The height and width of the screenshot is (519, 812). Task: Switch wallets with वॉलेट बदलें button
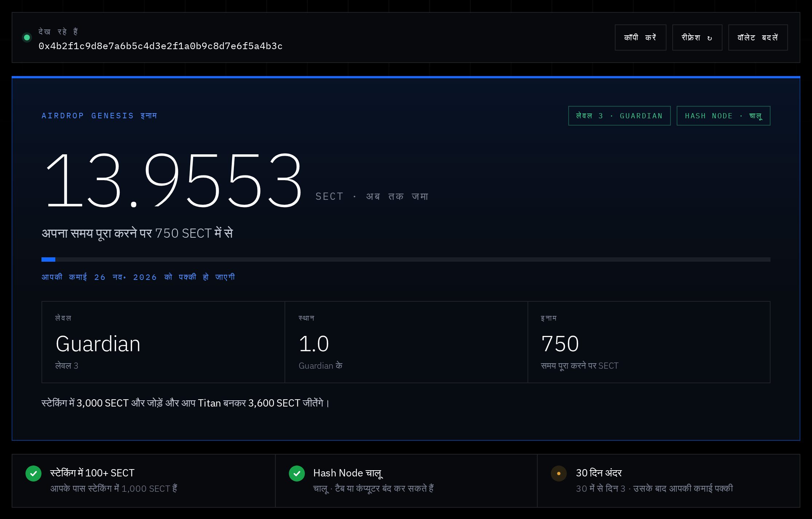pyautogui.click(x=758, y=37)
